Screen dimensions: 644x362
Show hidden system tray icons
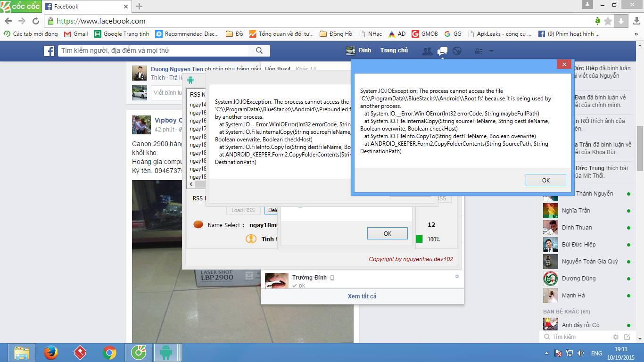click(x=546, y=353)
